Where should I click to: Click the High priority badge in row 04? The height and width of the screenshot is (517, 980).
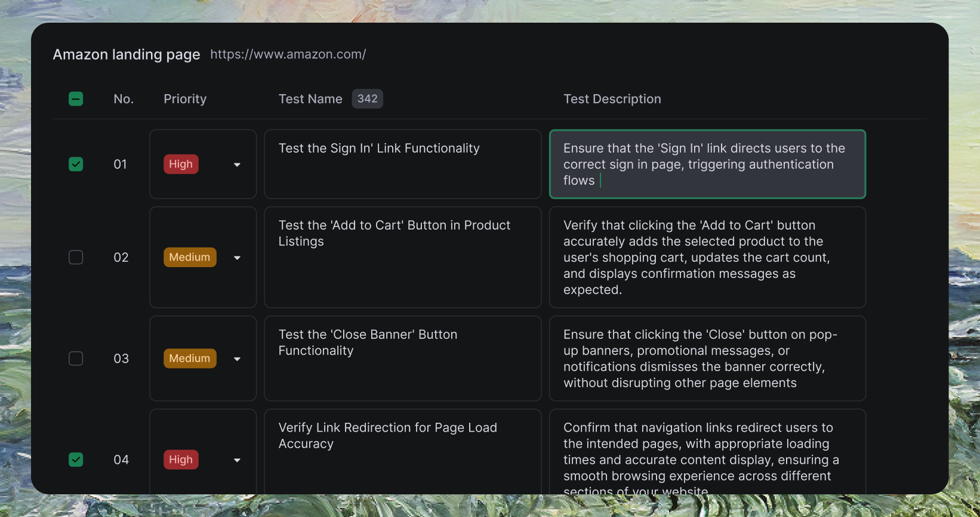(181, 460)
